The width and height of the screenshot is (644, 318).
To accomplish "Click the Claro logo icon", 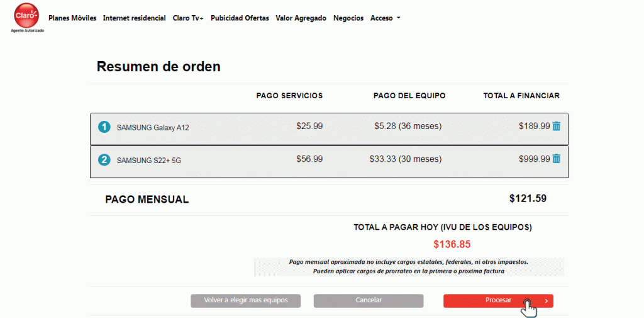I will (26, 17).
